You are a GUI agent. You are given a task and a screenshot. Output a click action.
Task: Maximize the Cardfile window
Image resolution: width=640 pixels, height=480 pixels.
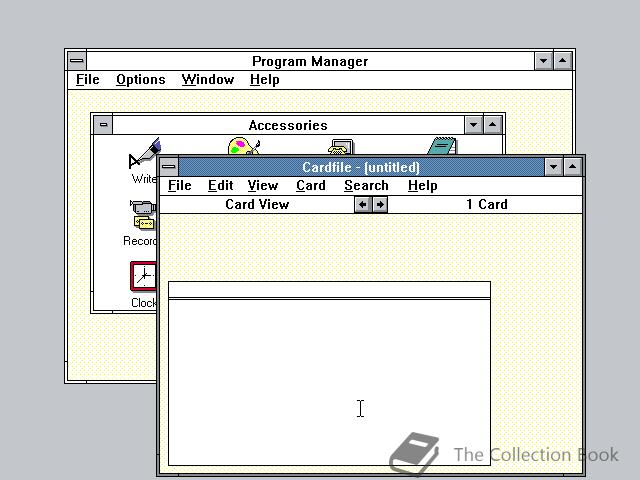point(572,167)
